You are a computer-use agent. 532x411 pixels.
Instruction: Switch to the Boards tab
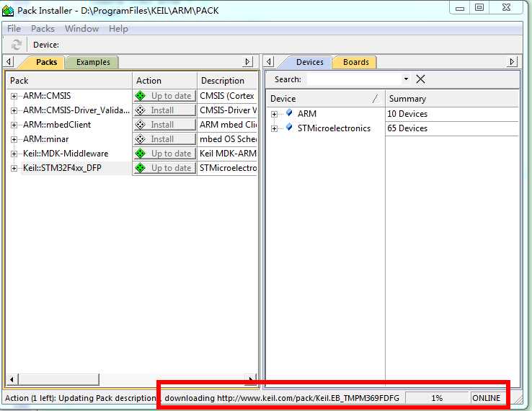tap(356, 62)
